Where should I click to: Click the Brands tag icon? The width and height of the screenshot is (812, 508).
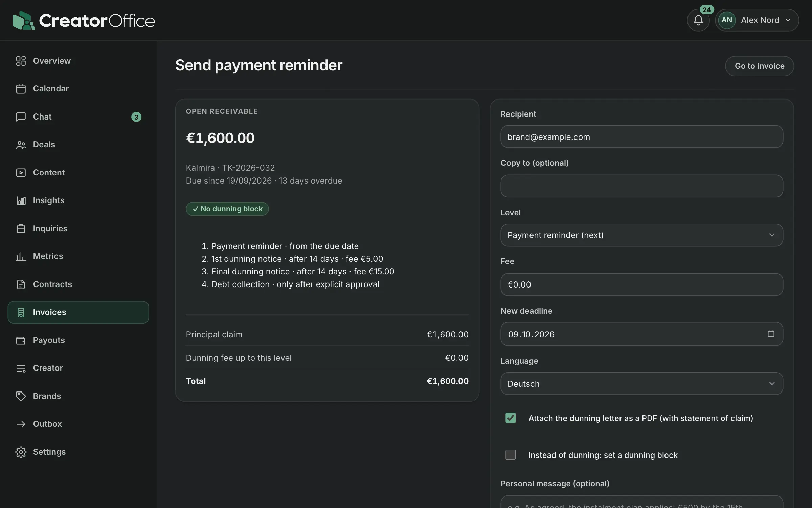(21, 396)
